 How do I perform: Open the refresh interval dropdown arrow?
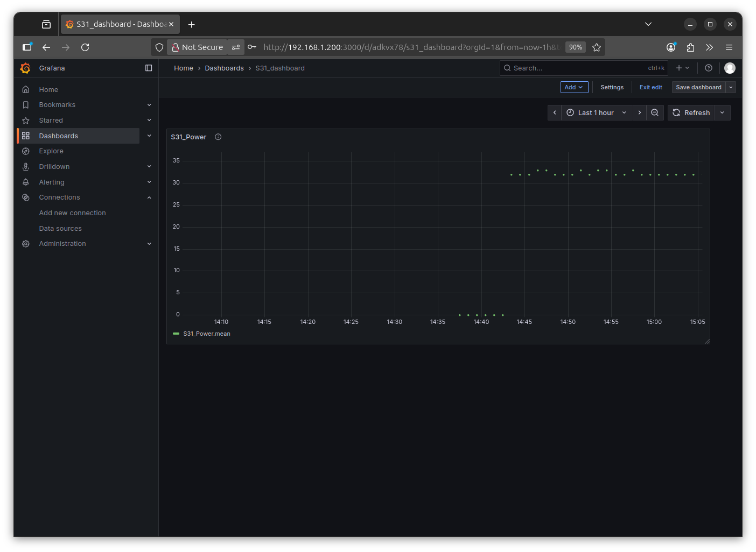point(722,113)
